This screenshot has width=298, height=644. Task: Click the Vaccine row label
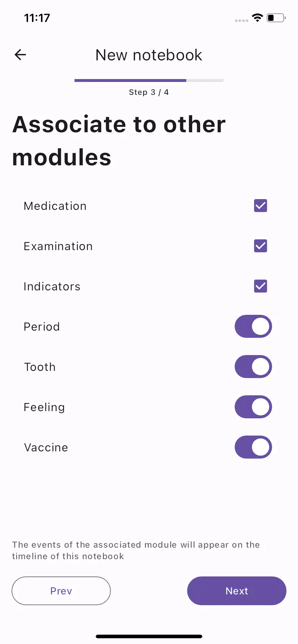point(46,447)
